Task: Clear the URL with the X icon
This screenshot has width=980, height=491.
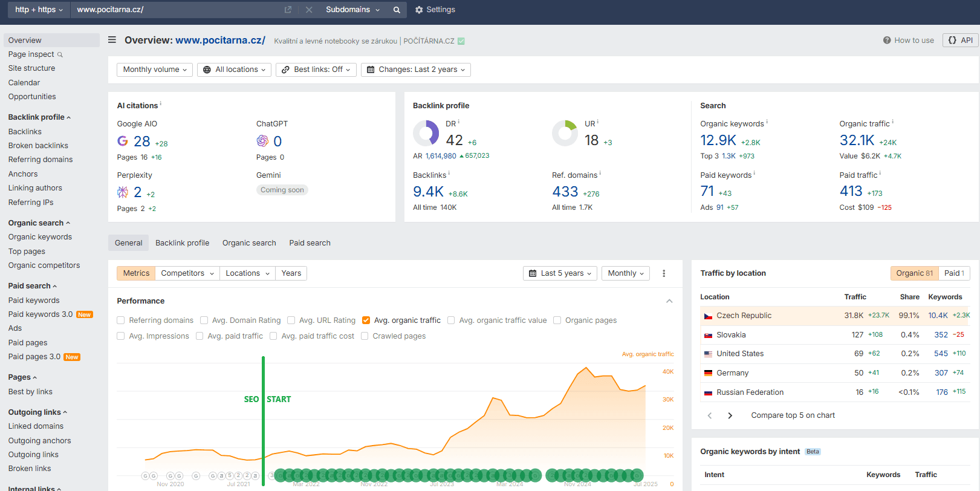Action: 309,10
